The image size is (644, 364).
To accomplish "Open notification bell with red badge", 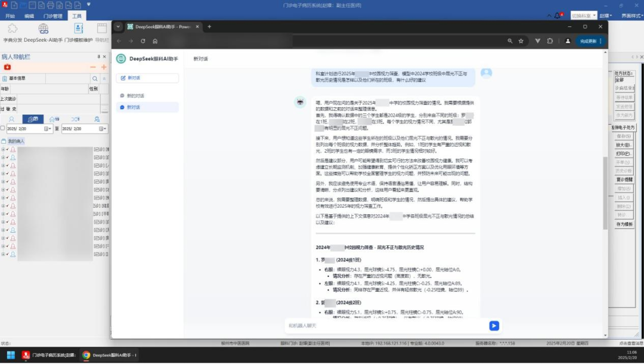I will pyautogui.click(x=558, y=16).
